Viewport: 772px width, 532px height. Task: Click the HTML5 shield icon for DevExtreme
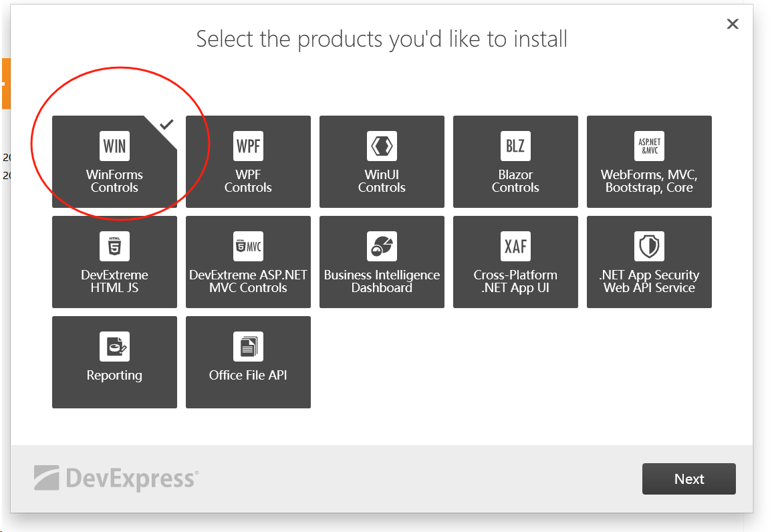point(114,246)
